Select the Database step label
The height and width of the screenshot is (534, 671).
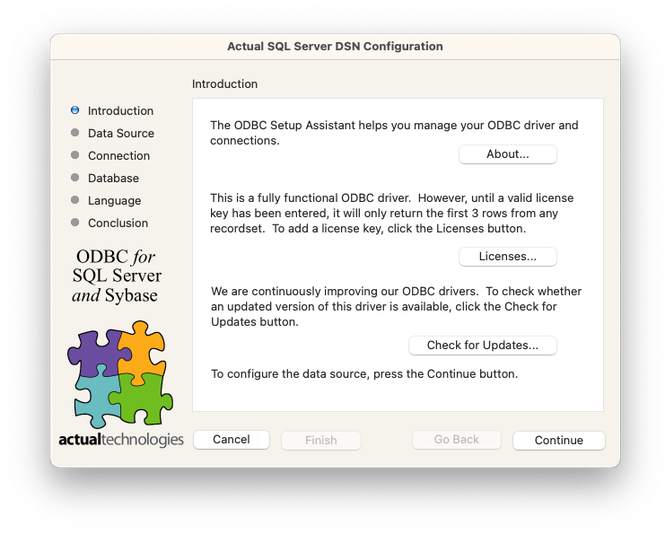[x=113, y=178]
